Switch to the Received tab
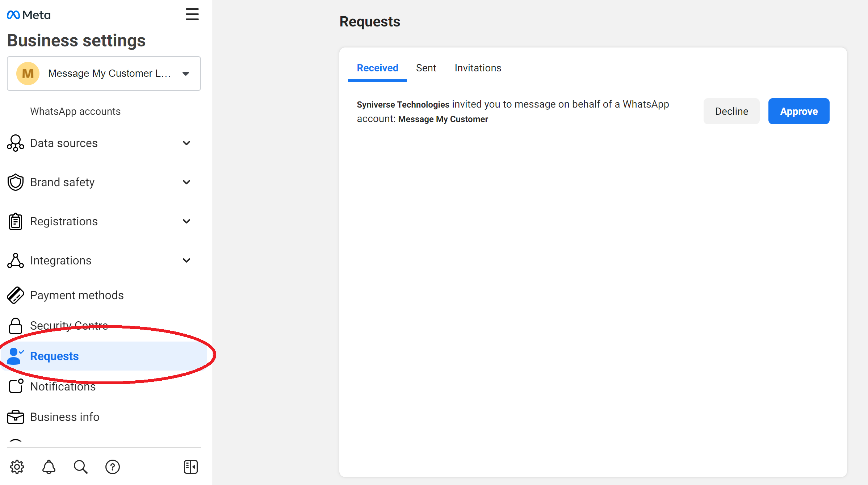Viewport: 868px width, 485px height. click(377, 68)
